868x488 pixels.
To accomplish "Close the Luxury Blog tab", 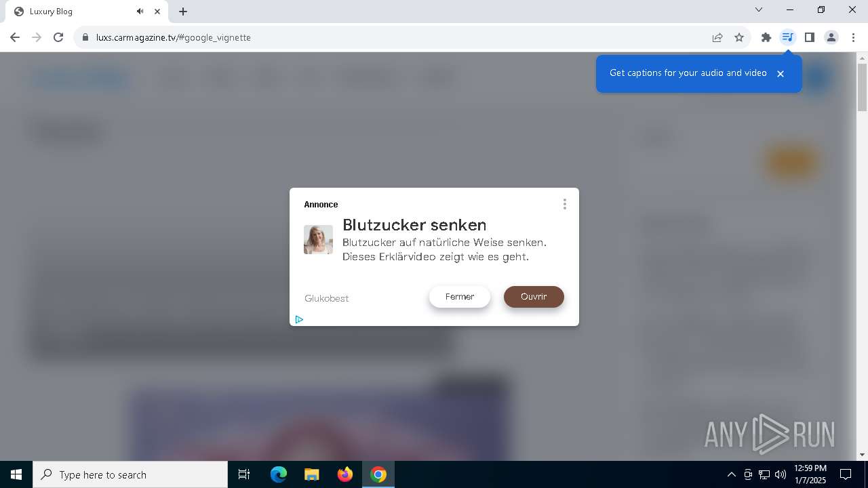I will point(157,11).
